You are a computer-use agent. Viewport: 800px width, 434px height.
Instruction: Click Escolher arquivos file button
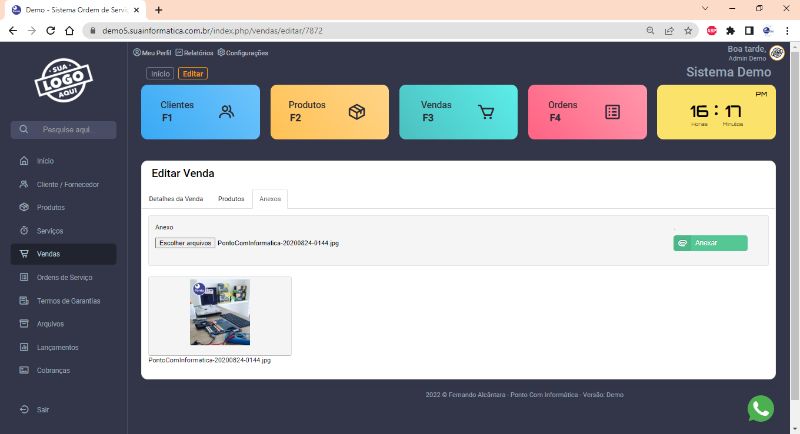pos(184,243)
